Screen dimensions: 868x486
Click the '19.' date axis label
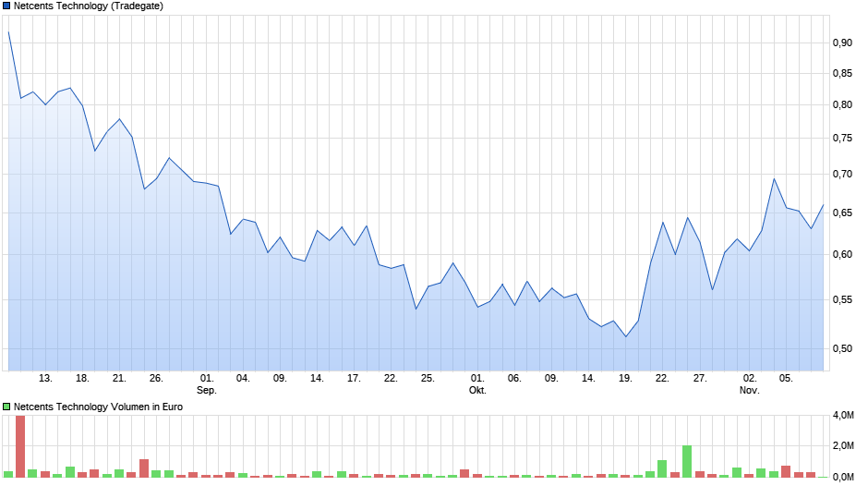click(x=625, y=378)
